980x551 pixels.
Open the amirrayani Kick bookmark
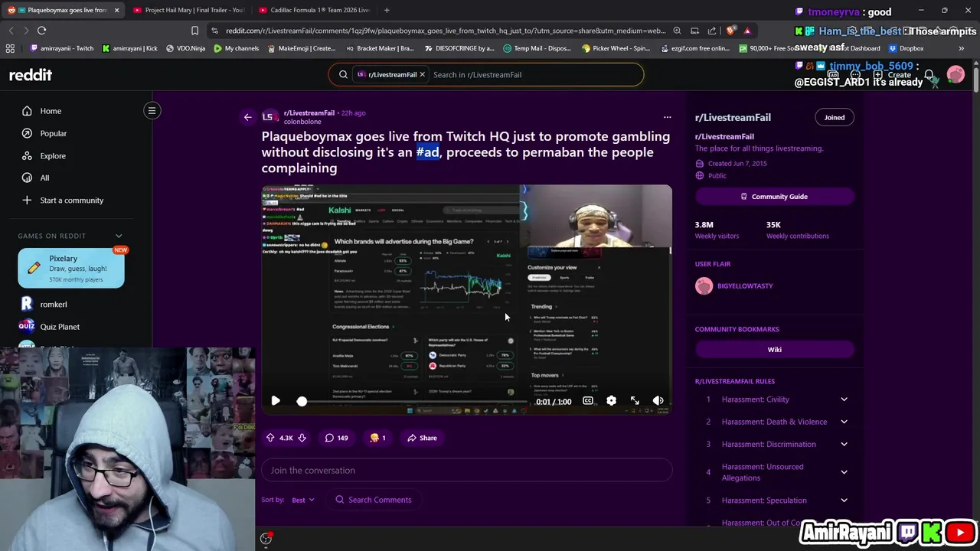tap(129, 48)
